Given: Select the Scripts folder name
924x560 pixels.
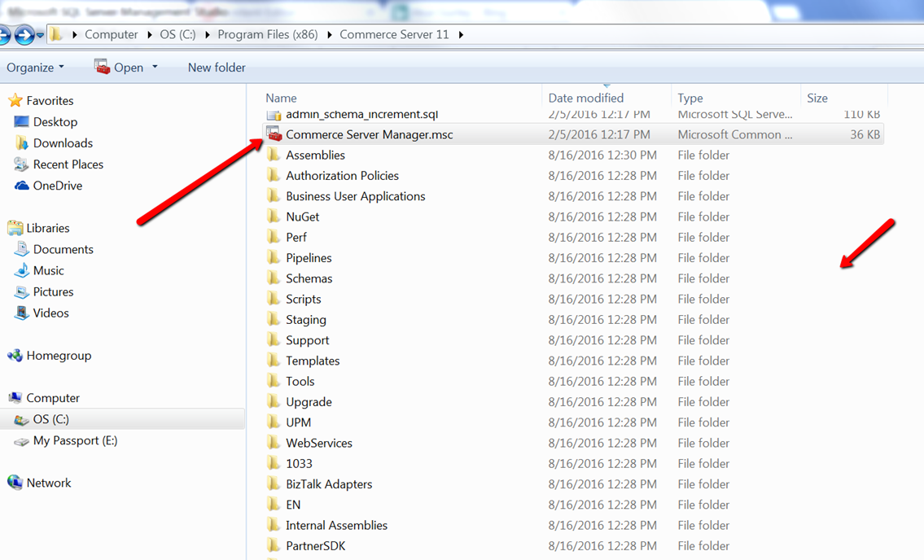Looking at the screenshot, I should click(304, 300).
